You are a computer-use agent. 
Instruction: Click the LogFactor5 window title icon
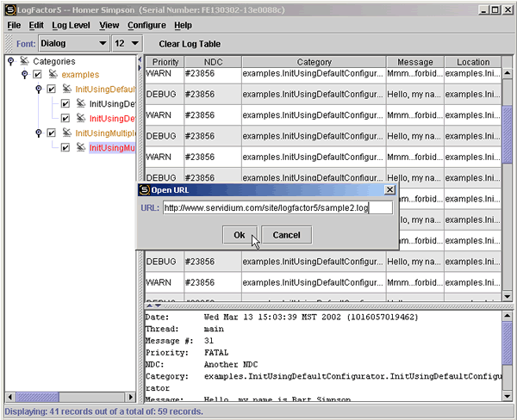point(9,9)
